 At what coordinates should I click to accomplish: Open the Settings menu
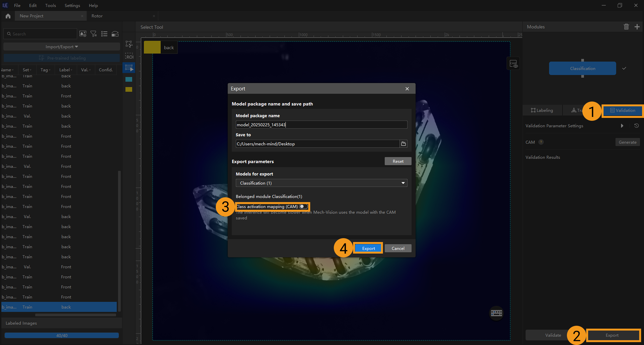tap(72, 5)
